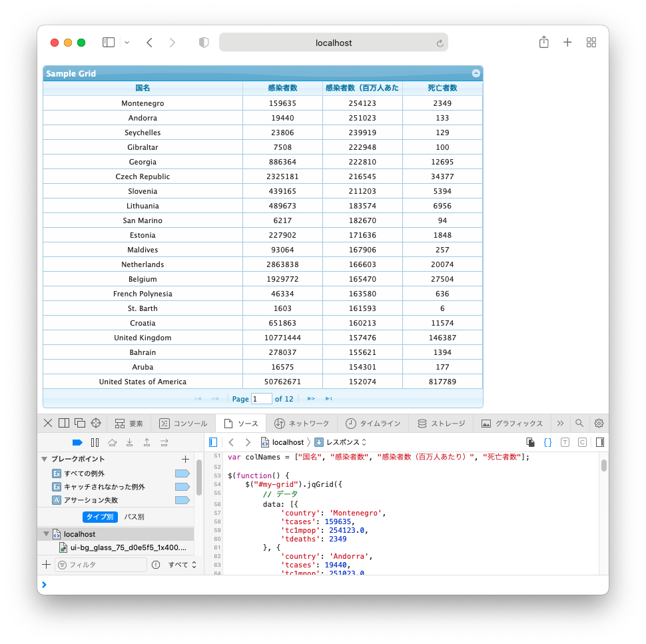Toggle the details sidebar on the right
Image resolution: width=646 pixels, height=644 pixels.
pyautogui.click(x=600, y=442)
